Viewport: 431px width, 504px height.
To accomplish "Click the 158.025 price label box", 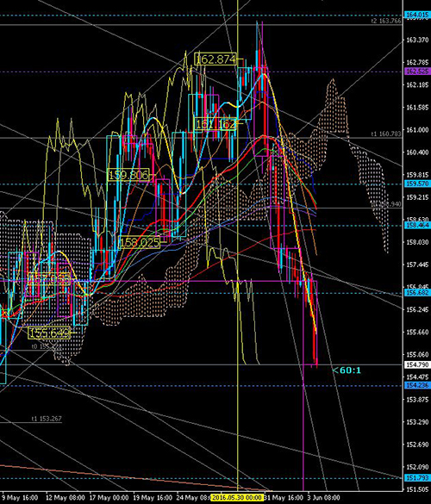I will (x=140, y=242).
